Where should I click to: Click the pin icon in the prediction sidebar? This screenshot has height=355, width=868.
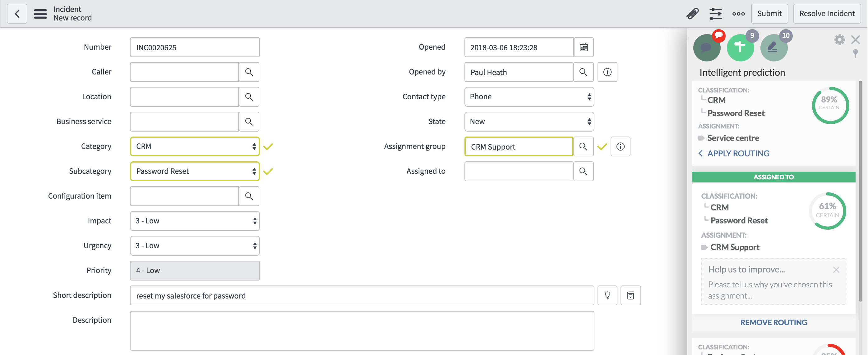pyautogui.click(x=855, y=53)
